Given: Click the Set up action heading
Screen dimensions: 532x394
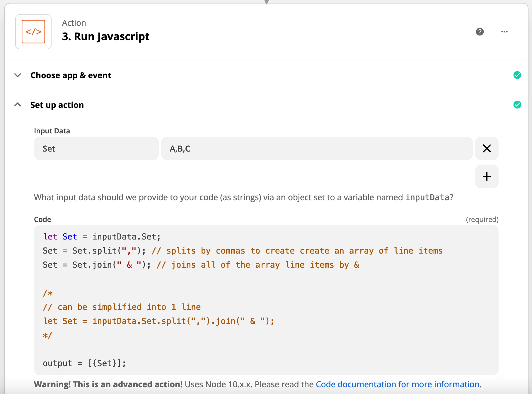Looking at the screenshot, I should click(x=57, y=105).
